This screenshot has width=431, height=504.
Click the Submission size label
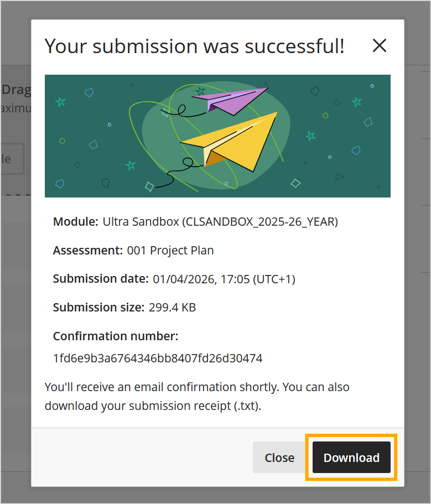(x=98, y=308)
